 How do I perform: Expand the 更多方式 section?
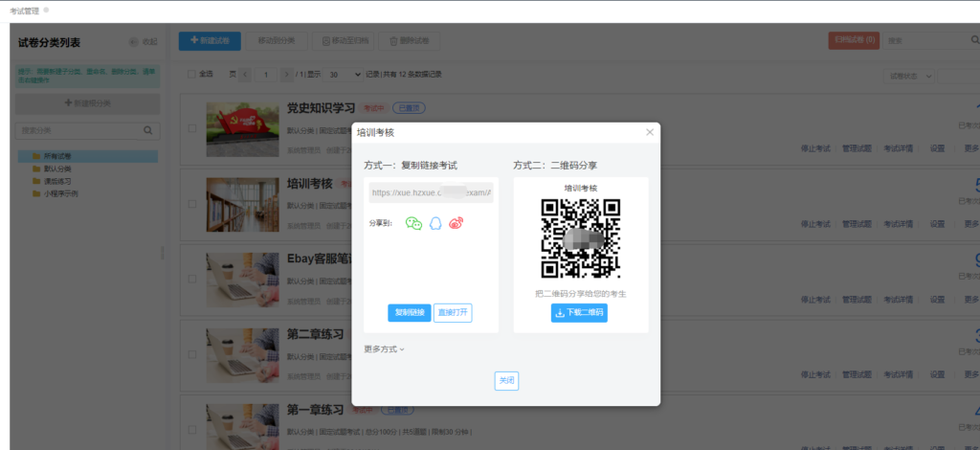[x=385, y=349]
